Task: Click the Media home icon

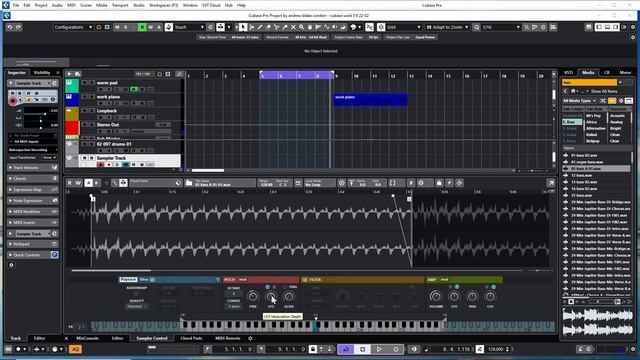Action: point(573,91)
